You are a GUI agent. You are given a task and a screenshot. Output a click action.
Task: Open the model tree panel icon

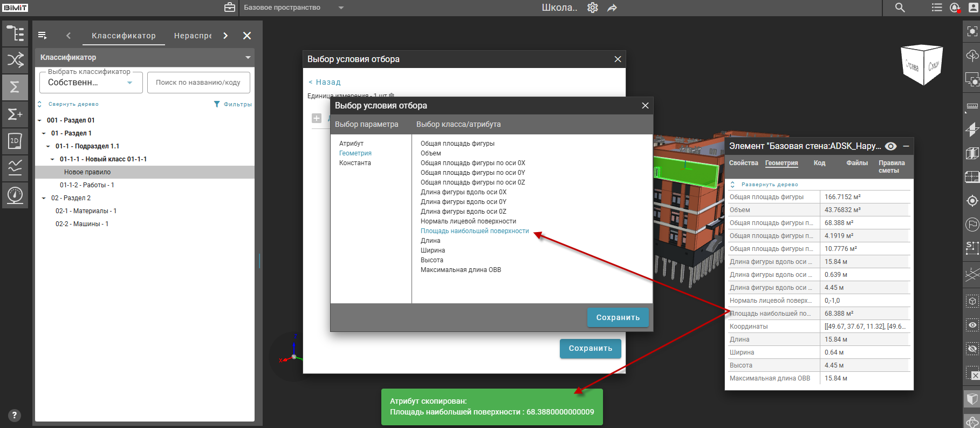point(15,33)
